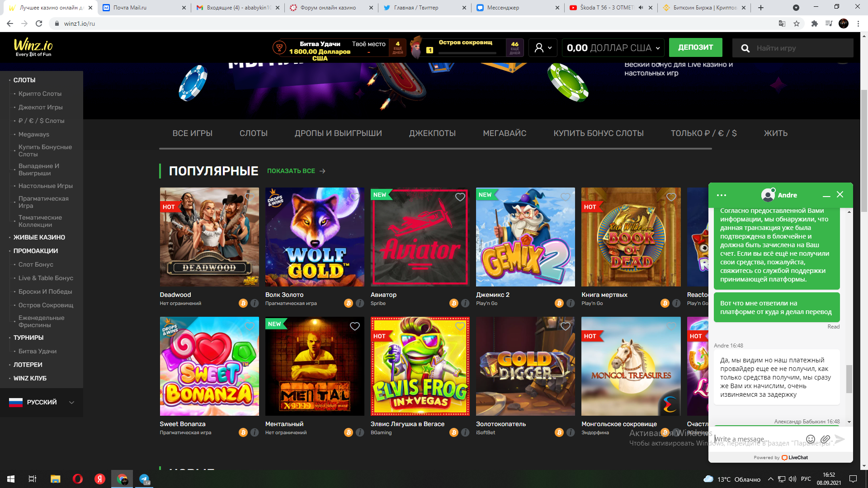
Task: Click bitcoin icon under Волк Золото
Action: pos(349,303)
